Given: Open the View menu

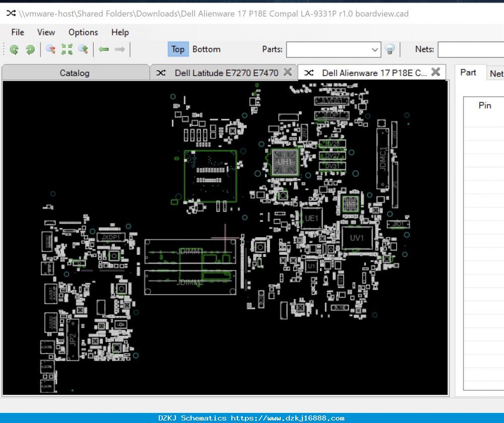Looking at the screenshot, I should click(46, 32).
